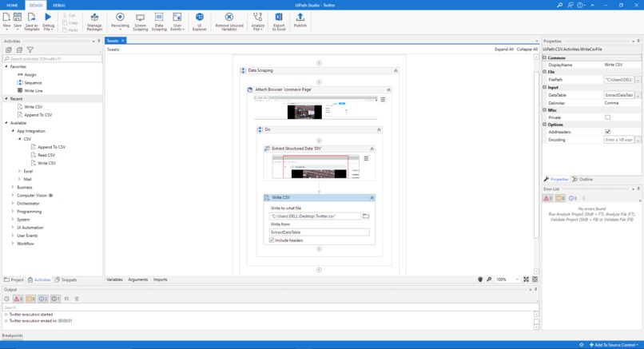Click Add To Source Control
The width and height of the screenshot is (644, 349).
coord(614,345)
